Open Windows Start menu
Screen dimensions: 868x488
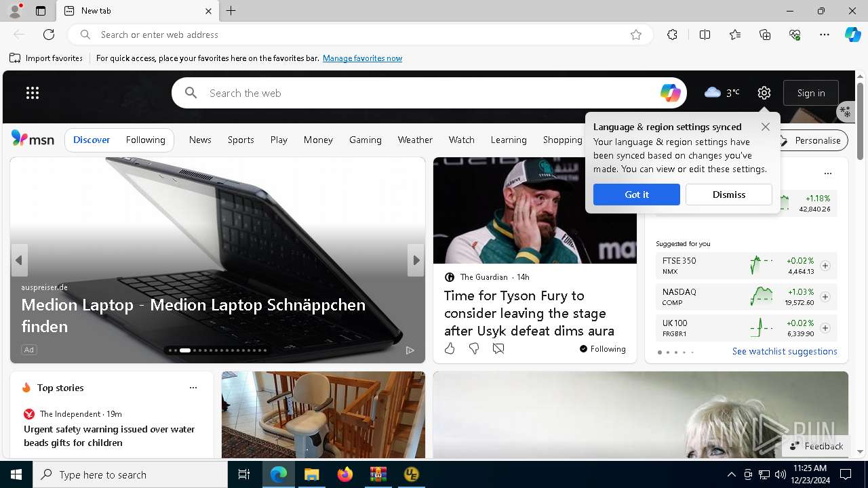pyautogui.click(x=16, y=474)
